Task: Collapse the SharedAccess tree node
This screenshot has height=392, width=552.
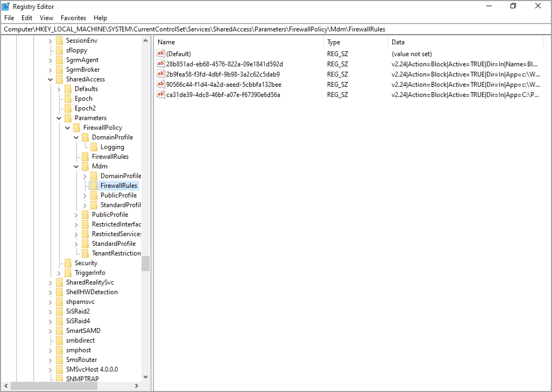Action: (x=50, y=79)
